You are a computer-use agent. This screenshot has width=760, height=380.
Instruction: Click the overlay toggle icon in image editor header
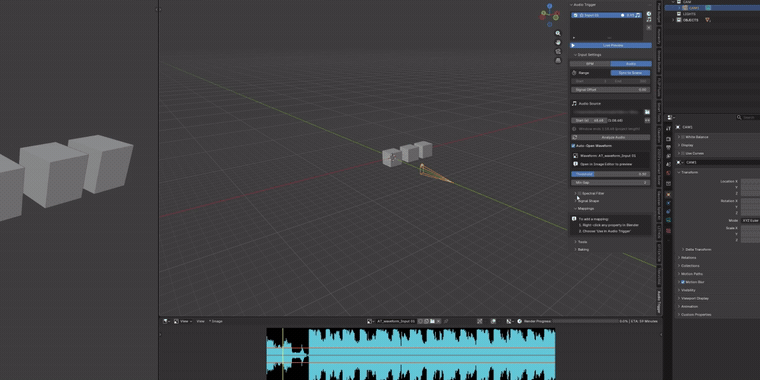click(493, 321)
